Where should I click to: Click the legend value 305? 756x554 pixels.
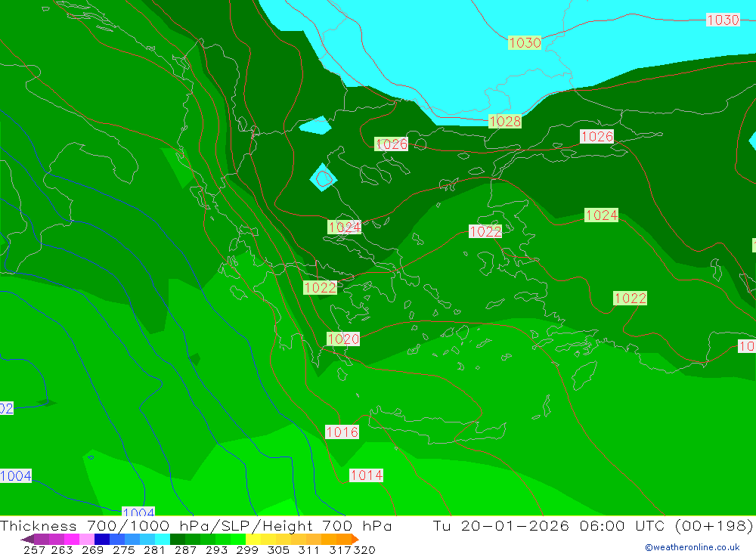[278, 549]
